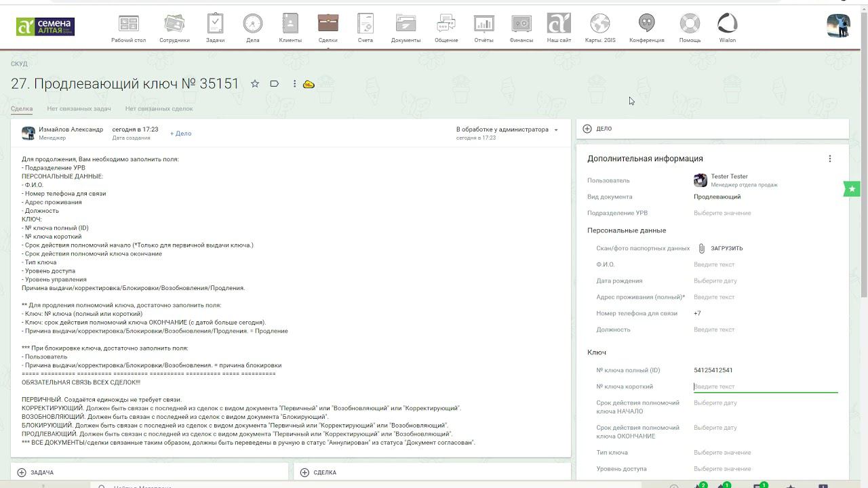Screen dimensions: 868x488
Task: Open Дополнительная информация three-dot menu
Action: [x=829, y=159]
